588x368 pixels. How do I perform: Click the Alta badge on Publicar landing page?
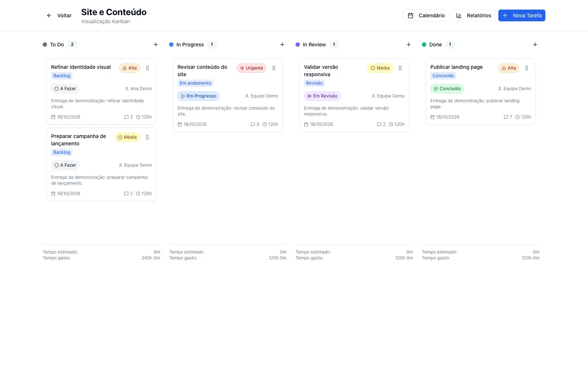coord(509,68)
